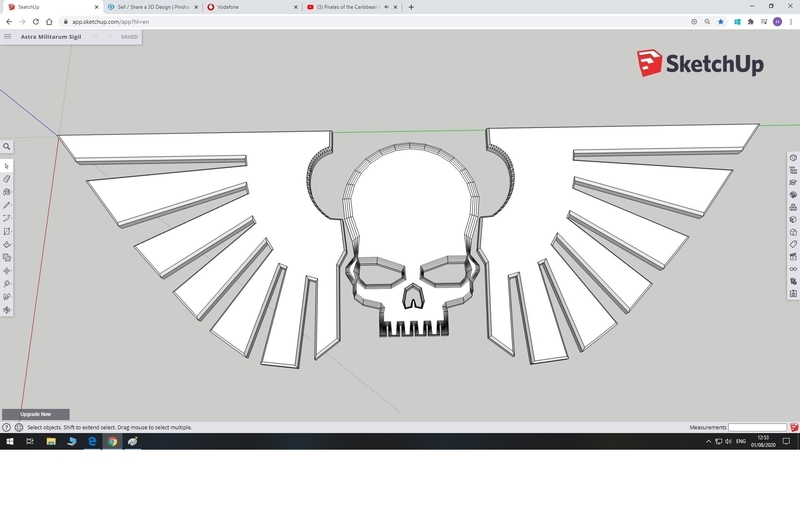The width and height of the screenshot is (800, 508).
Task: Switch to the SketchUp browser tab
Action: (x=51, y=7)
